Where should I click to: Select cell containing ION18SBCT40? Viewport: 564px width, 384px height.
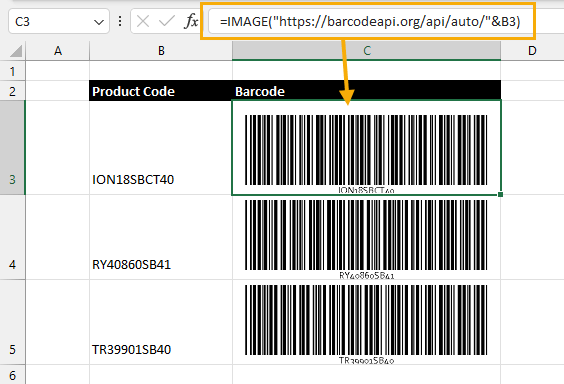[161, 148]
